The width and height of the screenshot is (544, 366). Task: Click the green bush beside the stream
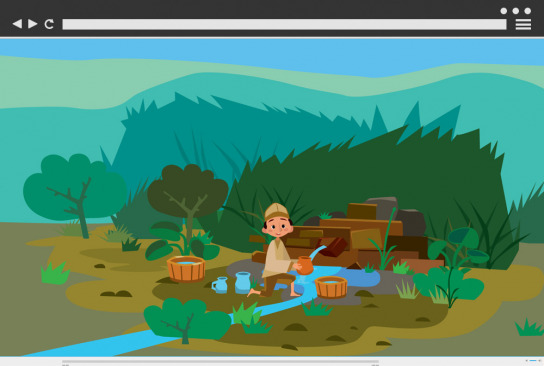coord(187,320)
